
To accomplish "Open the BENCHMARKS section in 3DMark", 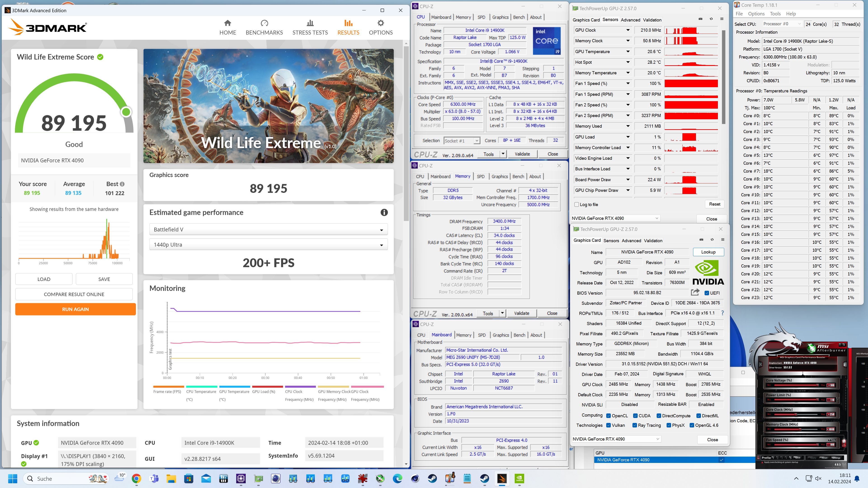I will tap(264, 28).
